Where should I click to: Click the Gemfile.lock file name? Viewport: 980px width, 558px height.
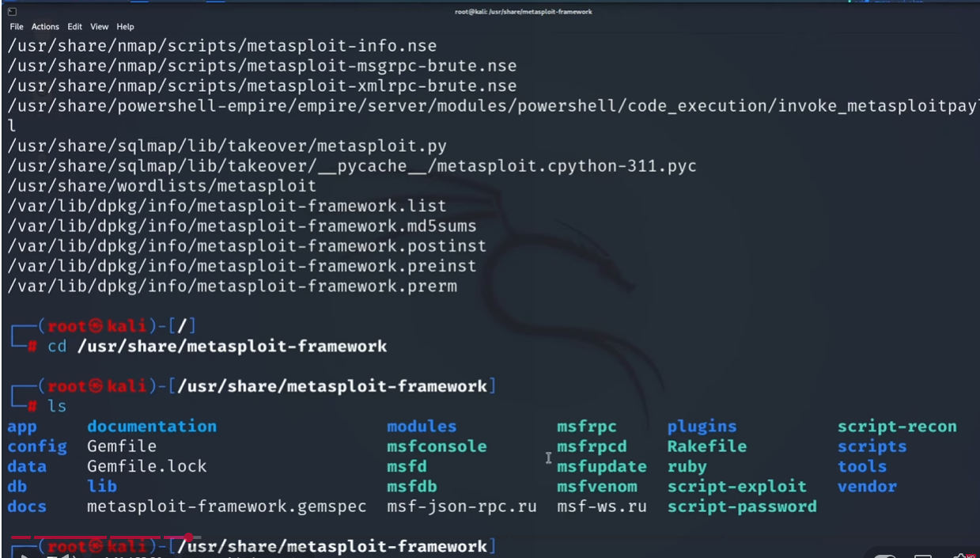click(146, 467)
